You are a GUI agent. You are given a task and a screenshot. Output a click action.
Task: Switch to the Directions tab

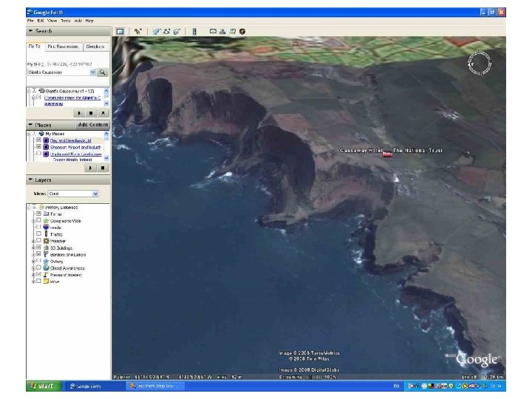click(x=95, y=47)
